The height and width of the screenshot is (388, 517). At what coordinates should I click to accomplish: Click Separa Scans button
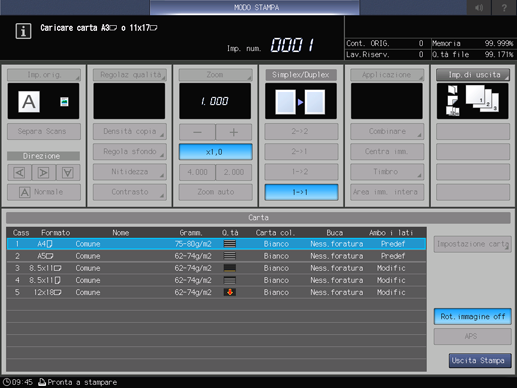pyautogui.click(x=44, y=132)
